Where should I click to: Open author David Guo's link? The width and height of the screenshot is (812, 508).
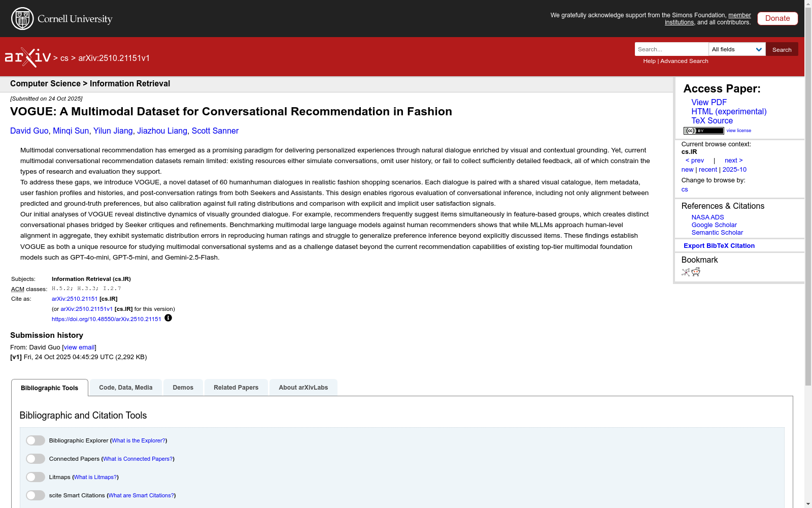click(29, 131)
